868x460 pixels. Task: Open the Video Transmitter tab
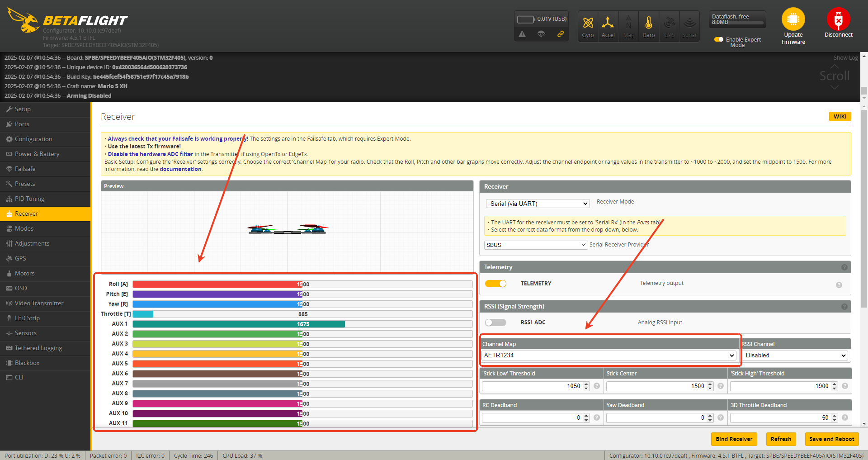(x=45, y=303)
